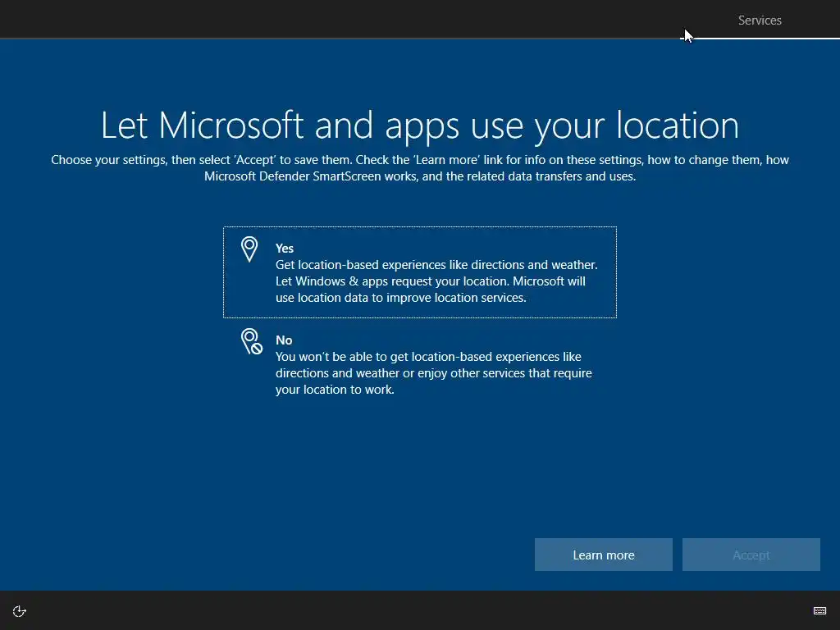
Task: Open the Ease of Access icon
Action: (20, 610)
